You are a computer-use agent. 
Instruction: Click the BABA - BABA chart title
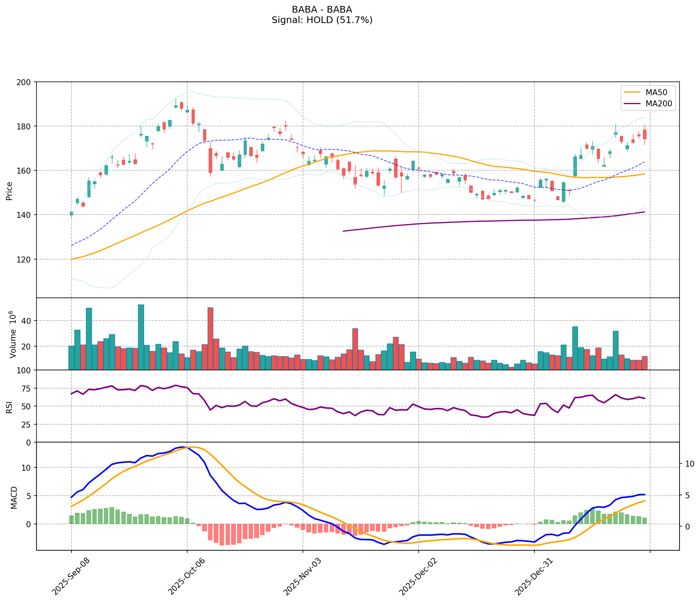322,10
